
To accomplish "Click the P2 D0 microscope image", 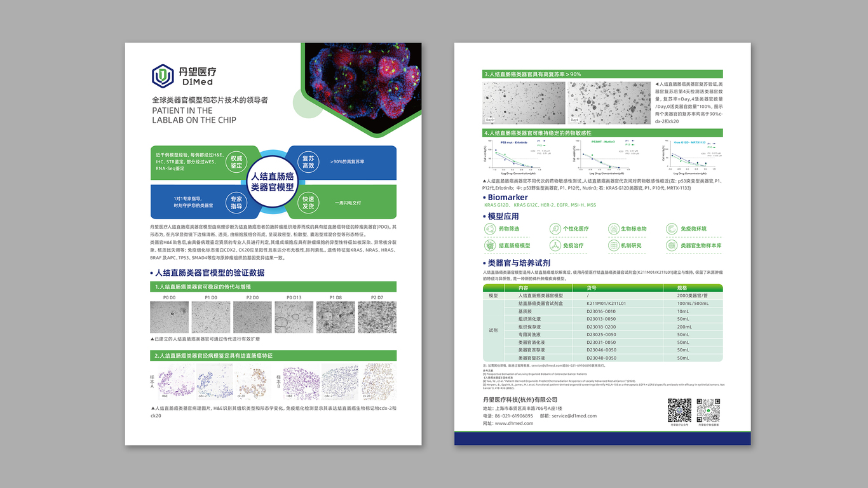I will pos(252,317).
